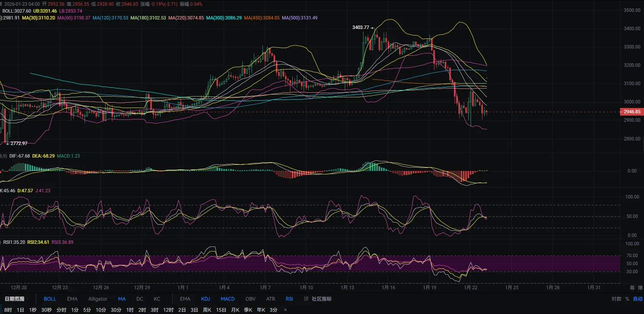Disable the KDJ indicator
Screen dimensions: 644x314
tap(205, 299)
